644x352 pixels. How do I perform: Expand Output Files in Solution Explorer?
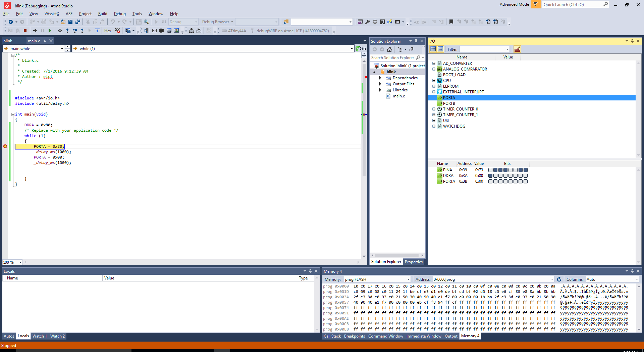point(380,84)
